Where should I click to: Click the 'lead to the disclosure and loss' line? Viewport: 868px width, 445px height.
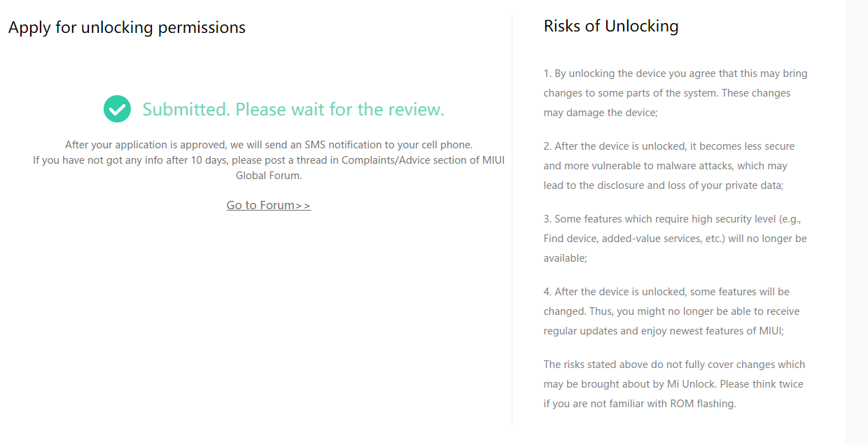pyautogui.click(x=663, y=185)
